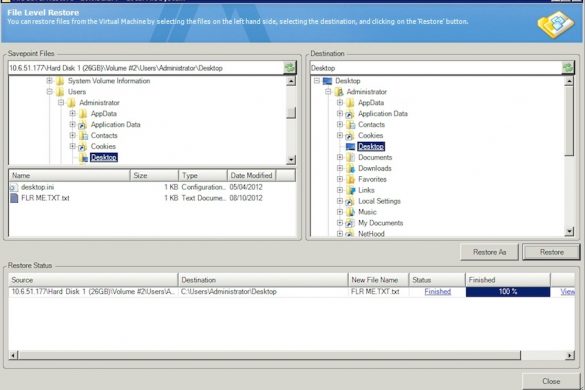
Task: Select the desktop.ini file row
Action: (x=142, y=187)
